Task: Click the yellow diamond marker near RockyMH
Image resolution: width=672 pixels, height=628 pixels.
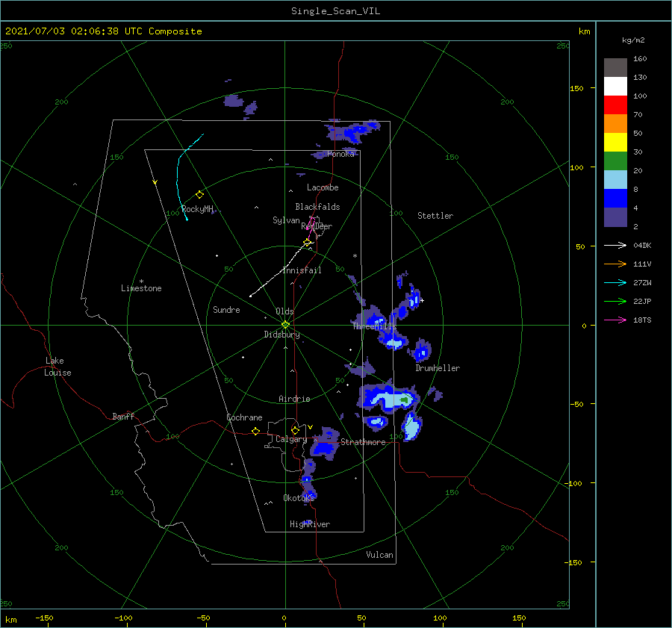Action: (x=199, y=195)
